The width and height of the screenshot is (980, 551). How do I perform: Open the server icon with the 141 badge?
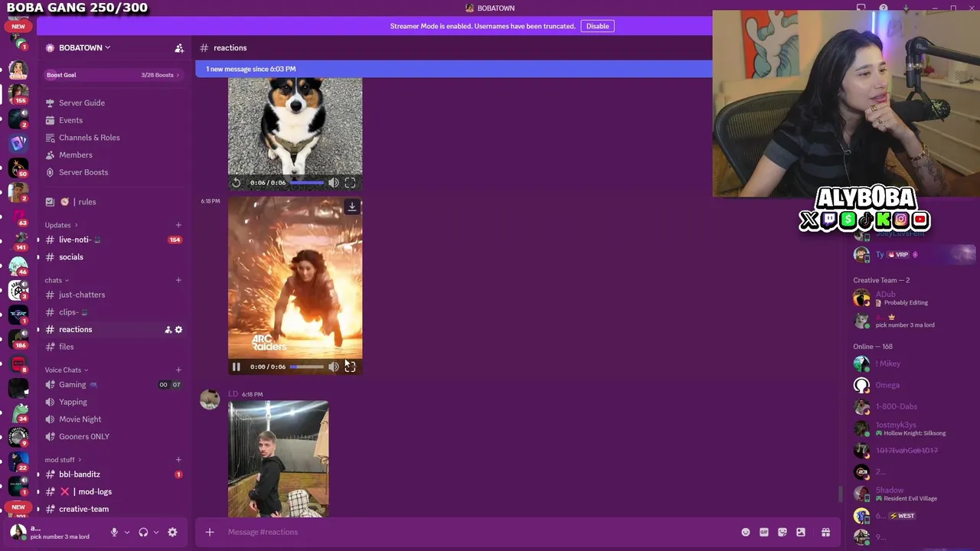click(x=18, y=240)
